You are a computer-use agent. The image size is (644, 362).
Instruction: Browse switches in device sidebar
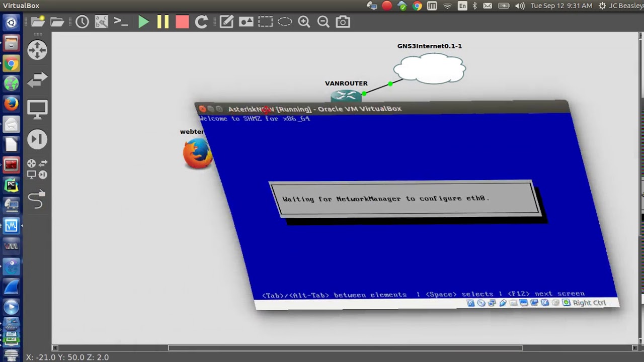[x=37, y=79]
